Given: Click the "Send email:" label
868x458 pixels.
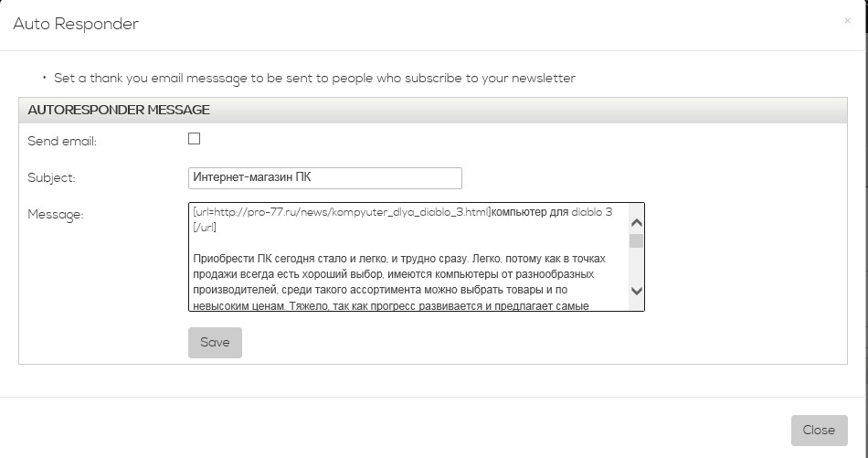Looking at the screenshot, I should (x=62, y=141).
